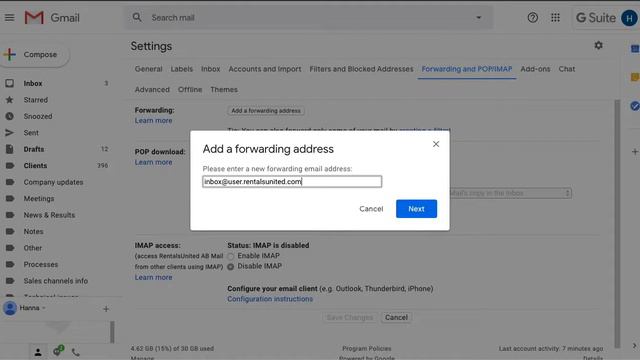Screen dimensions: 640x360
Task: Select Disable IMAP radio button
Action: point(231,267)
